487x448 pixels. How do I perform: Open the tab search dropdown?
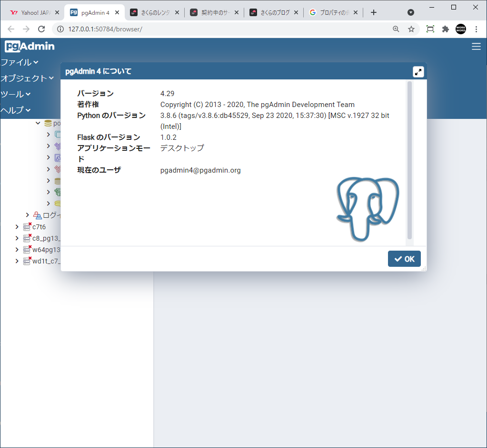click(x=411, y=12)
